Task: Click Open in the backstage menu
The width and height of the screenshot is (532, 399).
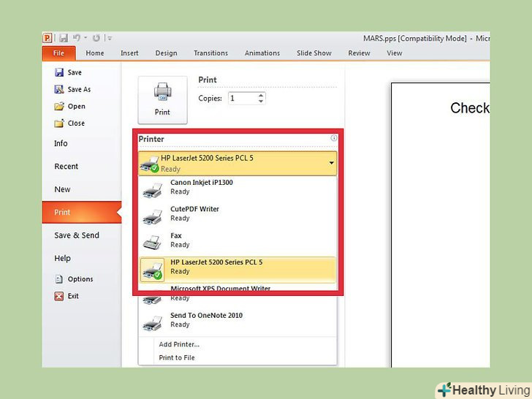Action: click(x=70, y=106)
